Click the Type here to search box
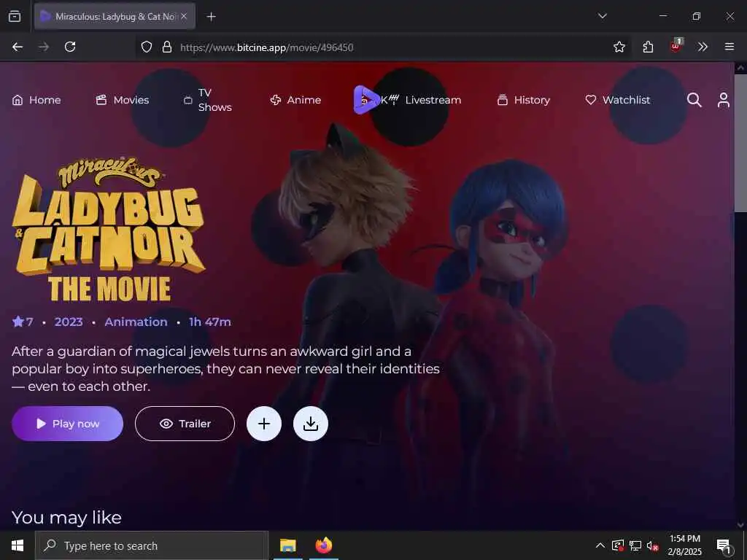Screen dimensions: 747x560 click(x=152, y=545)
